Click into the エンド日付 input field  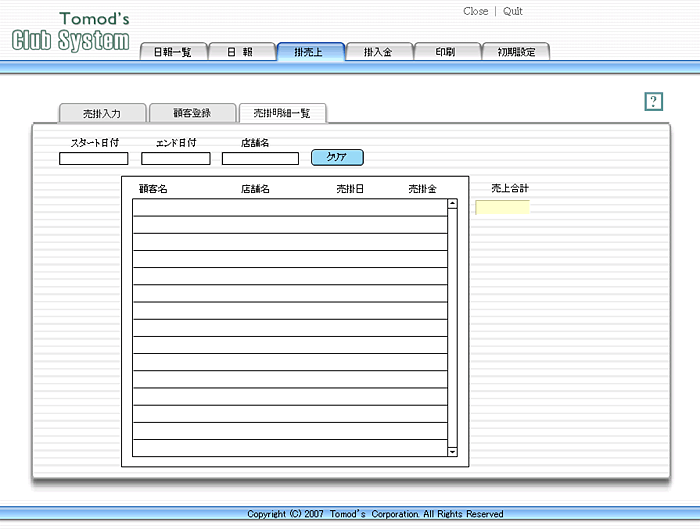176,158
